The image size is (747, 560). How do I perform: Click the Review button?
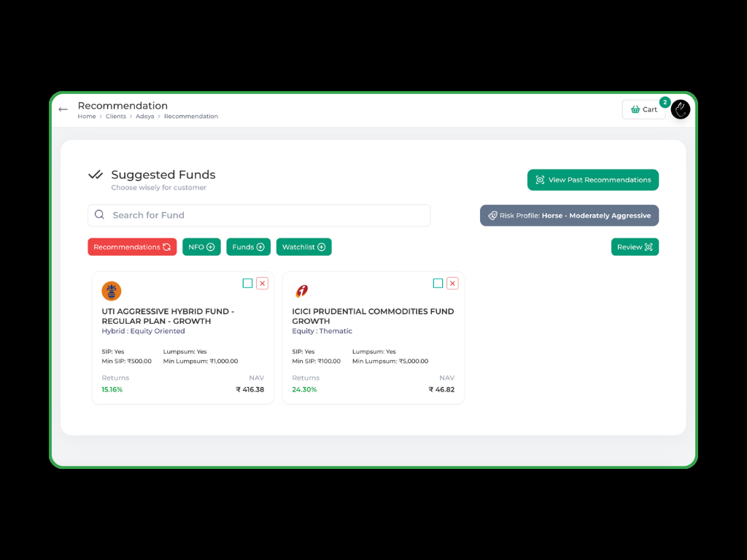point(635,247)
